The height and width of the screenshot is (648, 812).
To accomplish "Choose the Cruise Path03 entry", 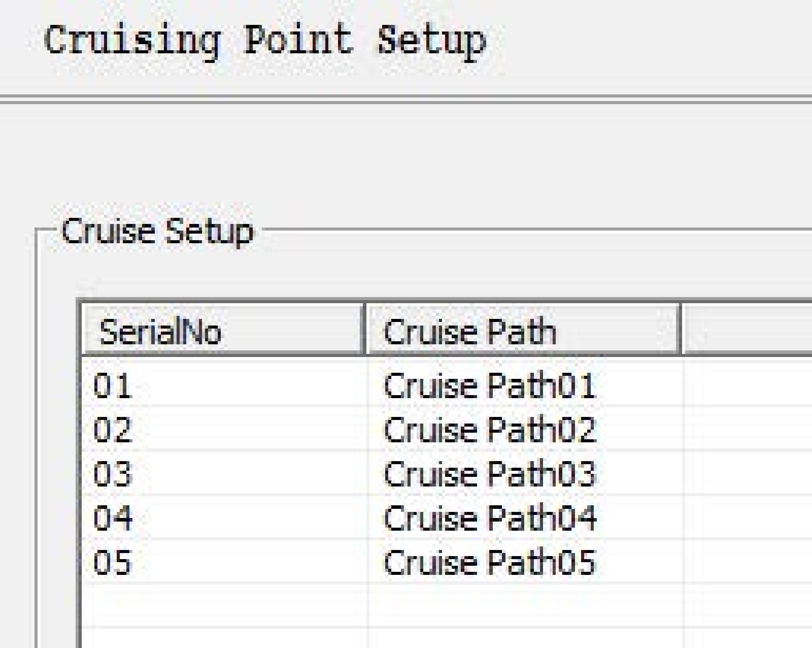I will tap(489, 474).
